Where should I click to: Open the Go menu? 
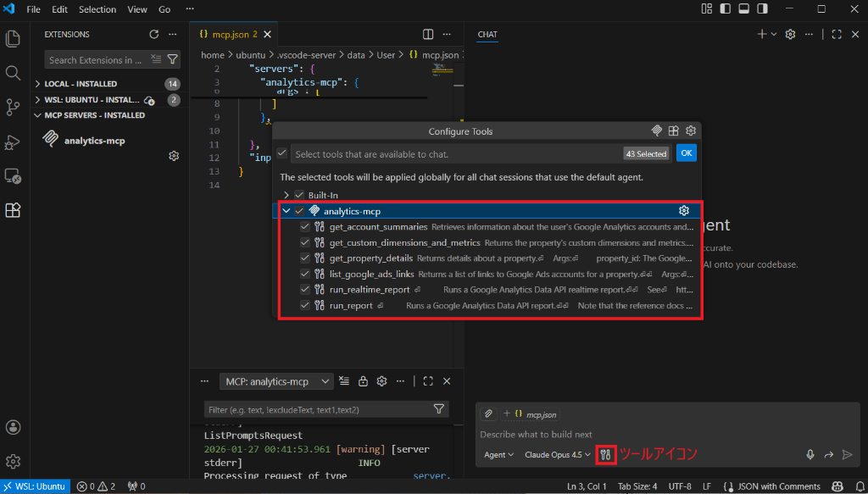tap(164, 9)
